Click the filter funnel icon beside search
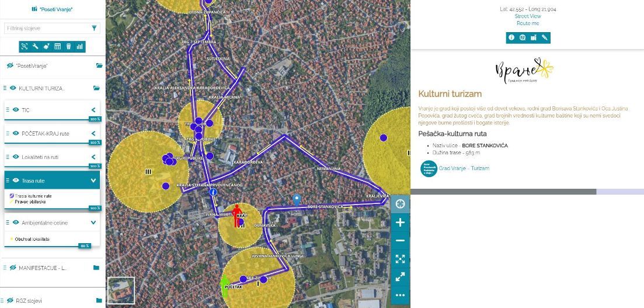The width and height of the screenshot is (644, 308). (x=94, y=27)
